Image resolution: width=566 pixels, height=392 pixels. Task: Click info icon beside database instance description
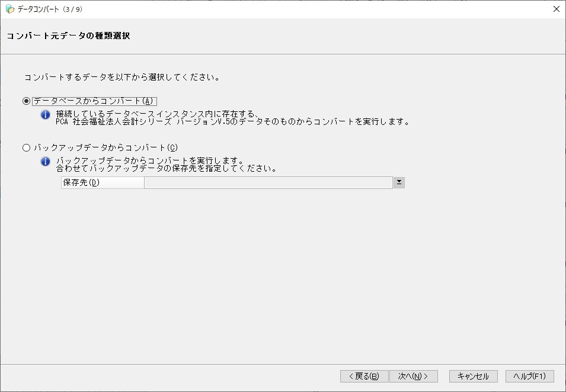tap(45, 115)
